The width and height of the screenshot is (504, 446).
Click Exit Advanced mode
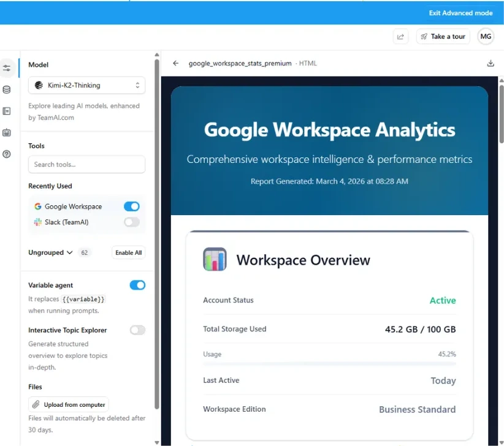460,13
